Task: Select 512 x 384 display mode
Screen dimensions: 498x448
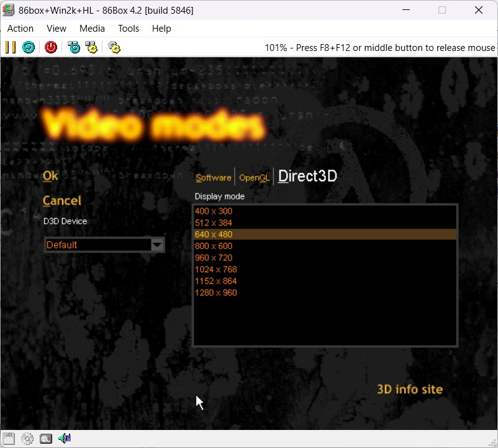Action: pyautogui.click(x=325, y=222)
